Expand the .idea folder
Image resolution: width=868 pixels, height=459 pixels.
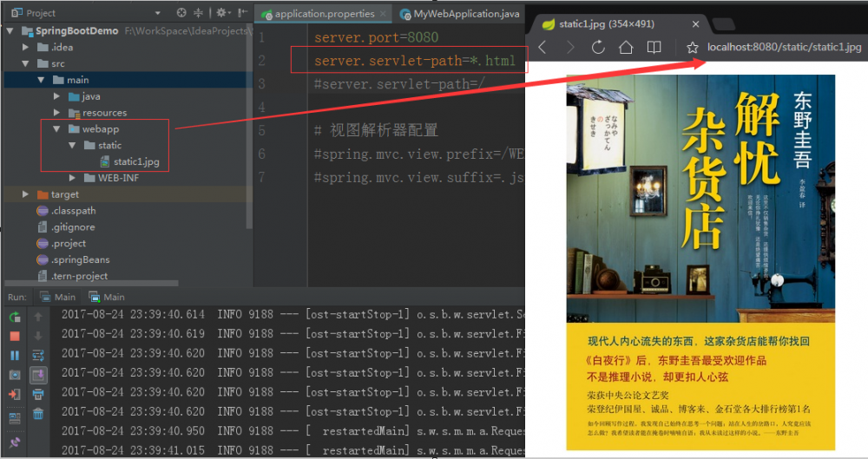pos(25,48)
